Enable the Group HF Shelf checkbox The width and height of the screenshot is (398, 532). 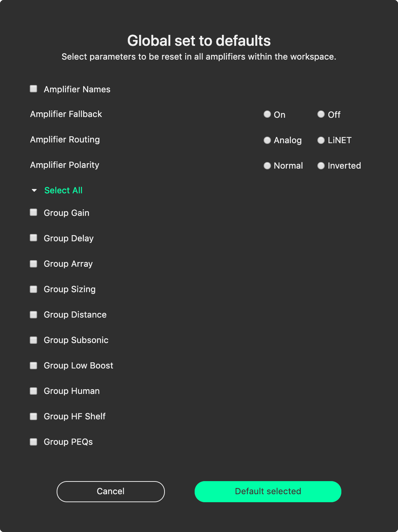click(x=33, y=416)
